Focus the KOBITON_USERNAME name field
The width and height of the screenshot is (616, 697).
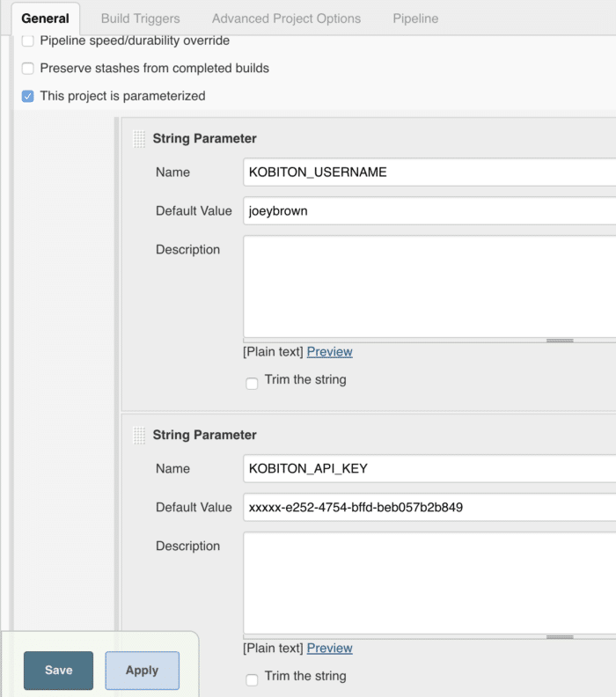429,172
